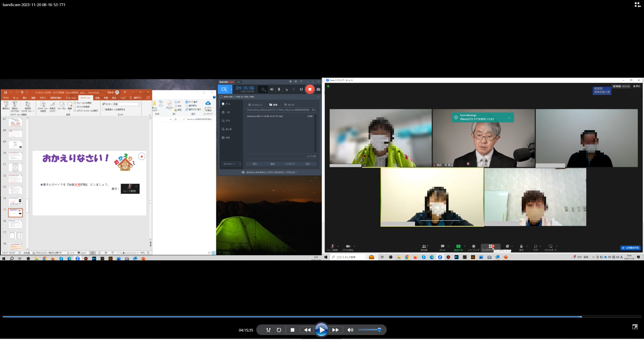Collapse Bandicam panel with chevron arrow

tap(318, 97)
